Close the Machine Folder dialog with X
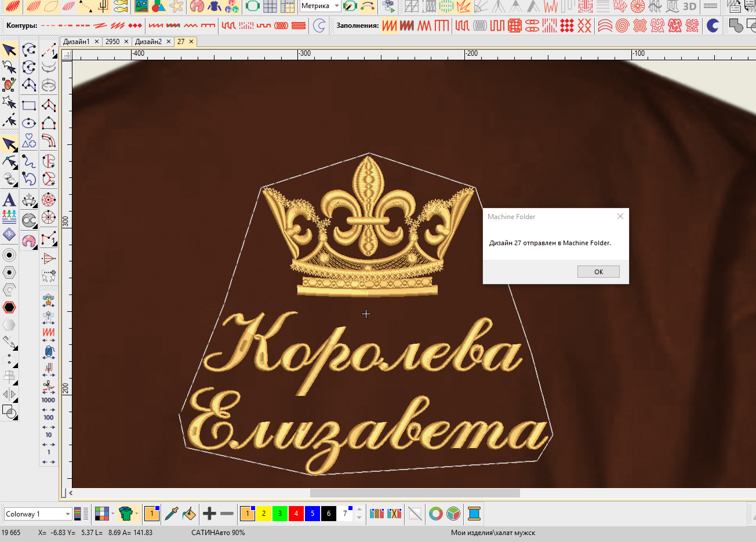756x542 pixels. point(620,216)
